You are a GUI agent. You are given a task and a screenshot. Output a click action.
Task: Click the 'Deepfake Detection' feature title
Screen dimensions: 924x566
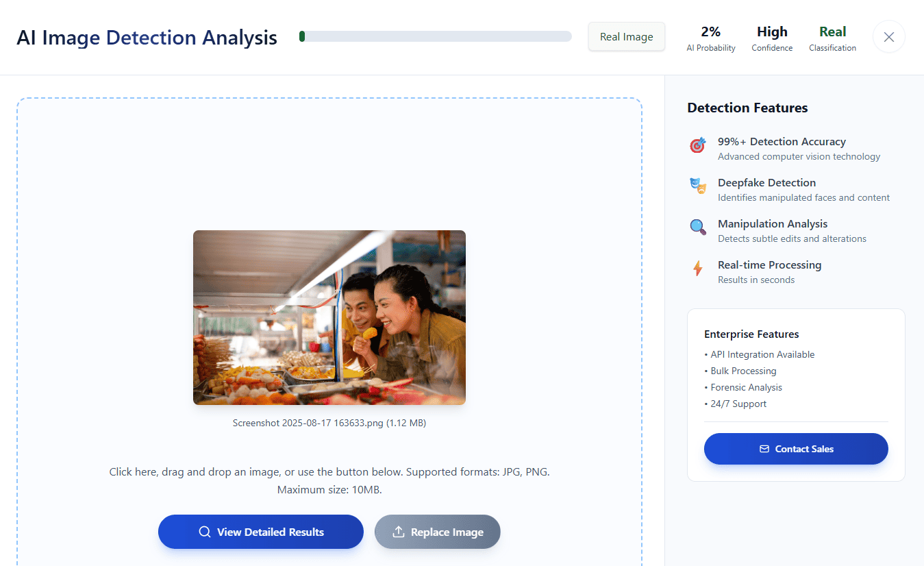(766, 183)
